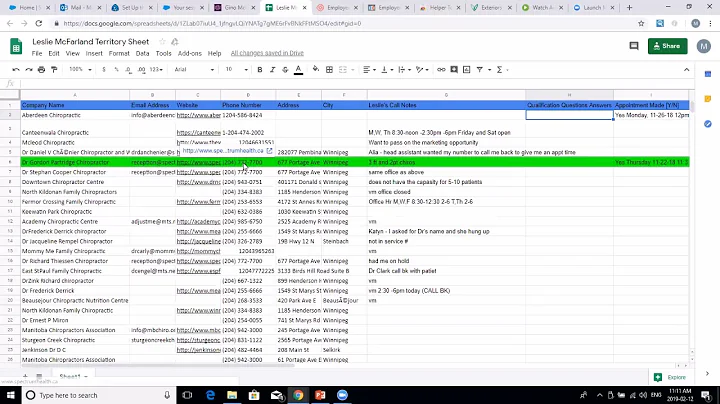720x404 pixels.
Task: Activate the paint format tool
Action: pos(54,70)
